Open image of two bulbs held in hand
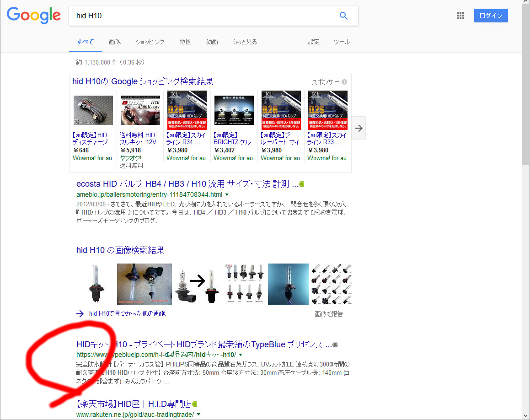This screenshot has height=420, width=530. pos(145,284)
